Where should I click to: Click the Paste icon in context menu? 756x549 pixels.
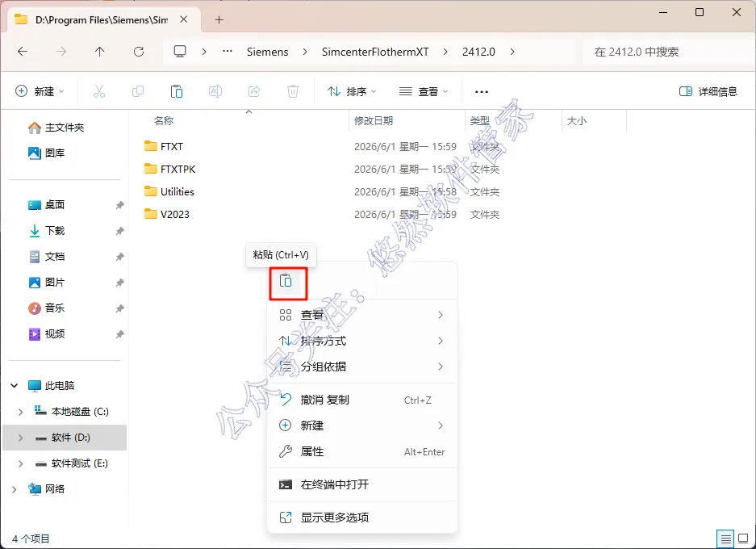[x=286, y=281]
